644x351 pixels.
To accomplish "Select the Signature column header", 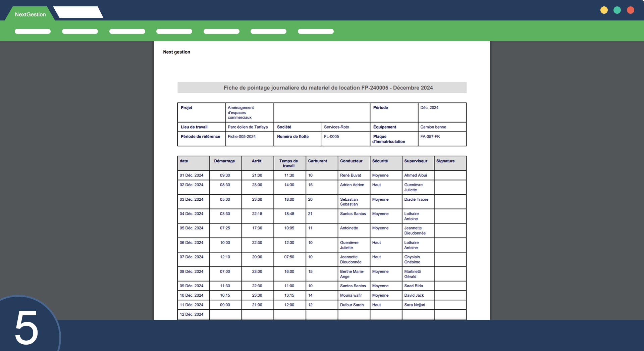I will click(445, 161).
